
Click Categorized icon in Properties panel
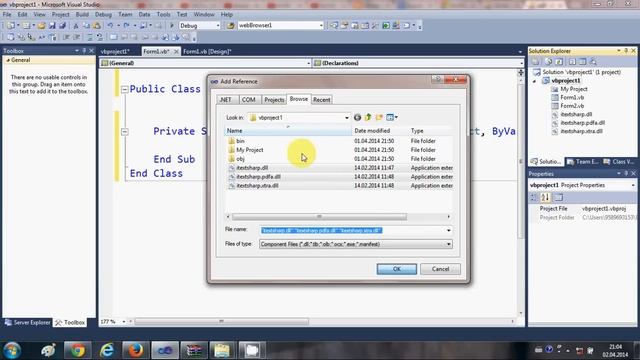point(534,198)
